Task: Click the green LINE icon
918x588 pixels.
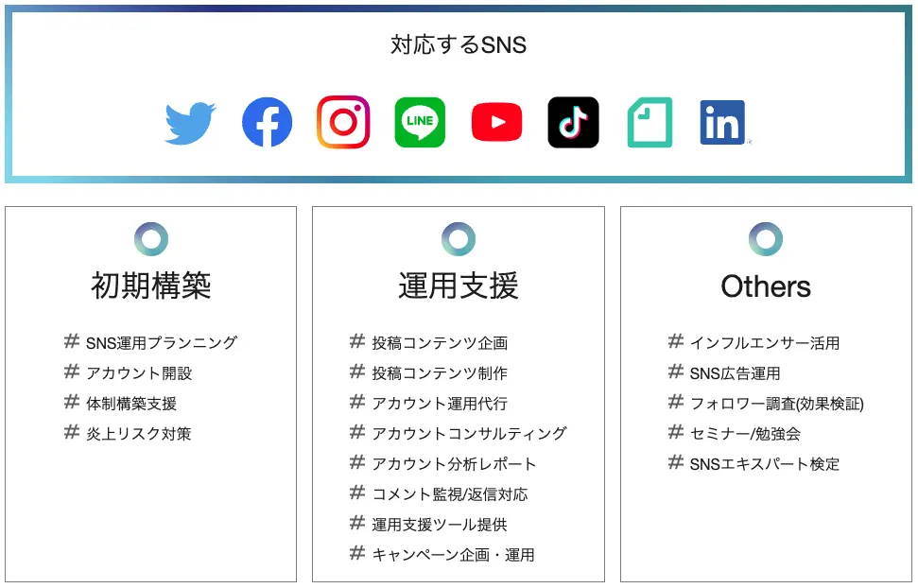Action: [420, 122]
